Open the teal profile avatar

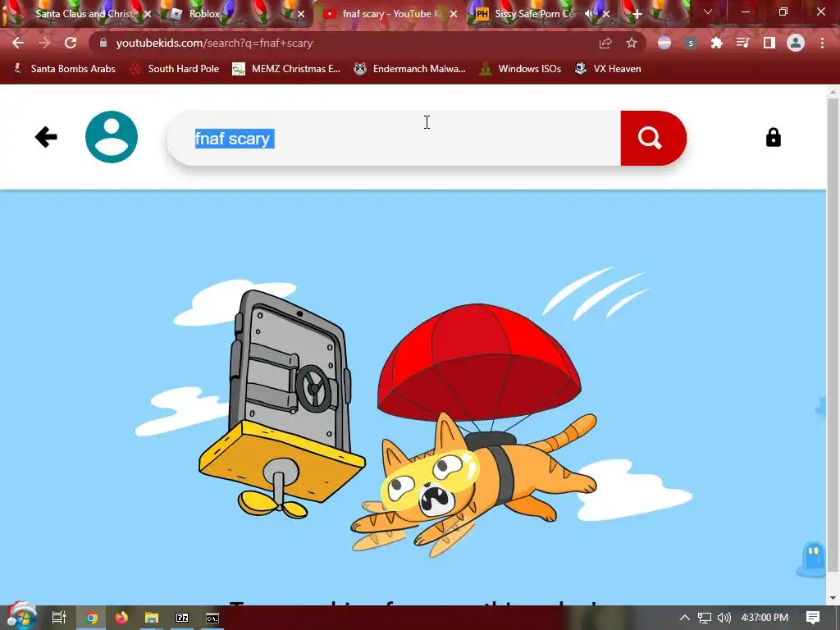pyautogui.click(x=112, y=137)
